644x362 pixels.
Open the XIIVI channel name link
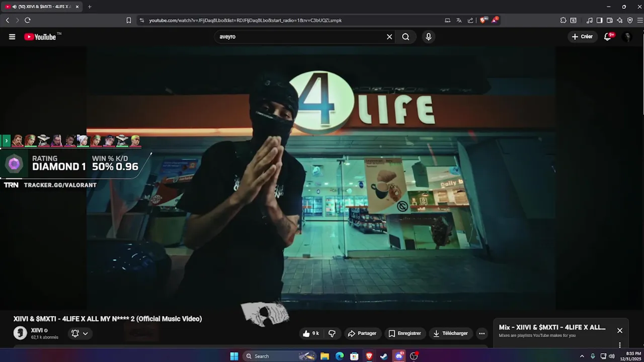point(37,330)
